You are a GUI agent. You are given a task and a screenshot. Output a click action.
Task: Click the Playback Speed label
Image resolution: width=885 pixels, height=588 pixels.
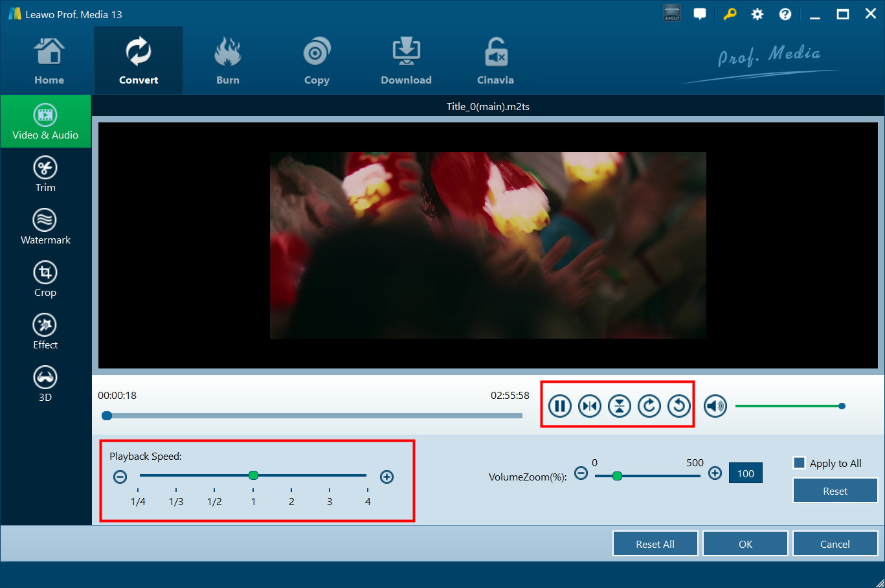[x=146, y=456]
